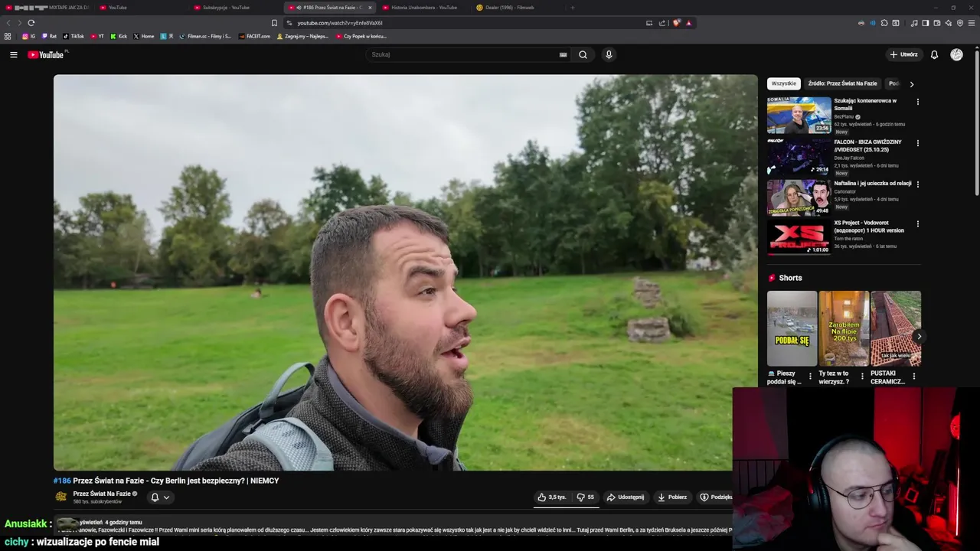The width and height of the screenshot is (980, 551).
Task: Open media playlist music note icon
Action: 914,23
